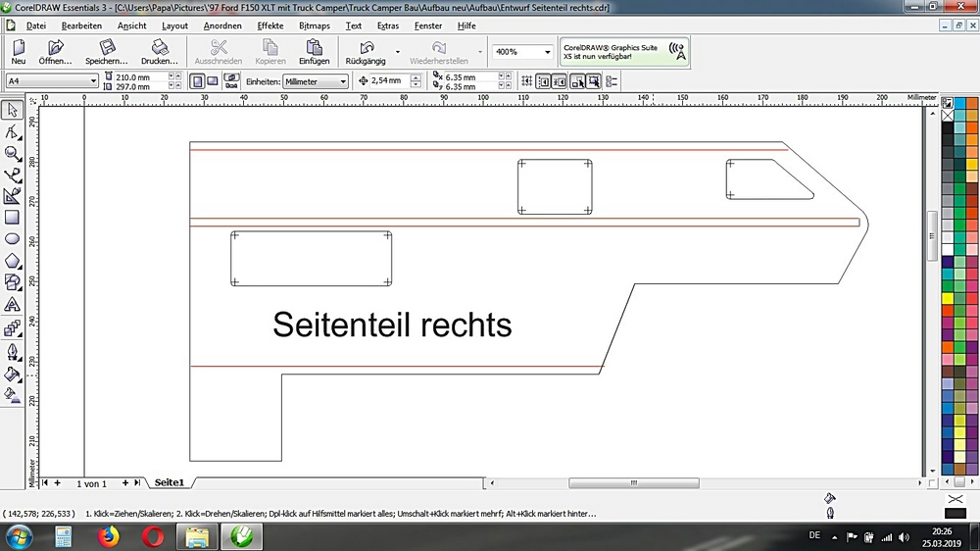Image resolution: width=980 pixels, height=551 pixels.
Task: Open the A4 paper size dropdown
Action: pyautogui.click(x=93, y=81)
